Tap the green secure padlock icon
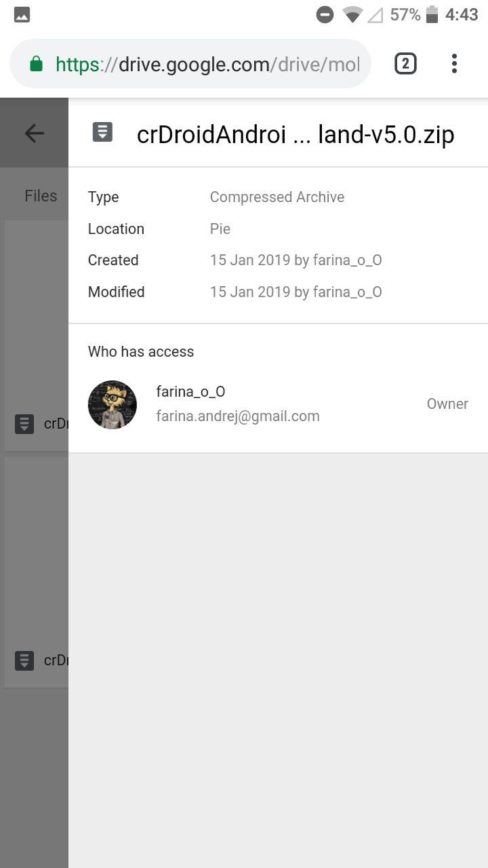This screenshot has height=868, width=488. pos(37,64)
